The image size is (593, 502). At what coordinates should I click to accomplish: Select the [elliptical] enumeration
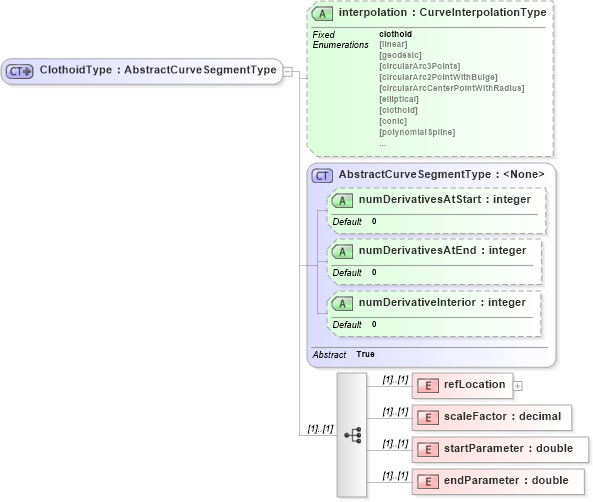(399, 99)
